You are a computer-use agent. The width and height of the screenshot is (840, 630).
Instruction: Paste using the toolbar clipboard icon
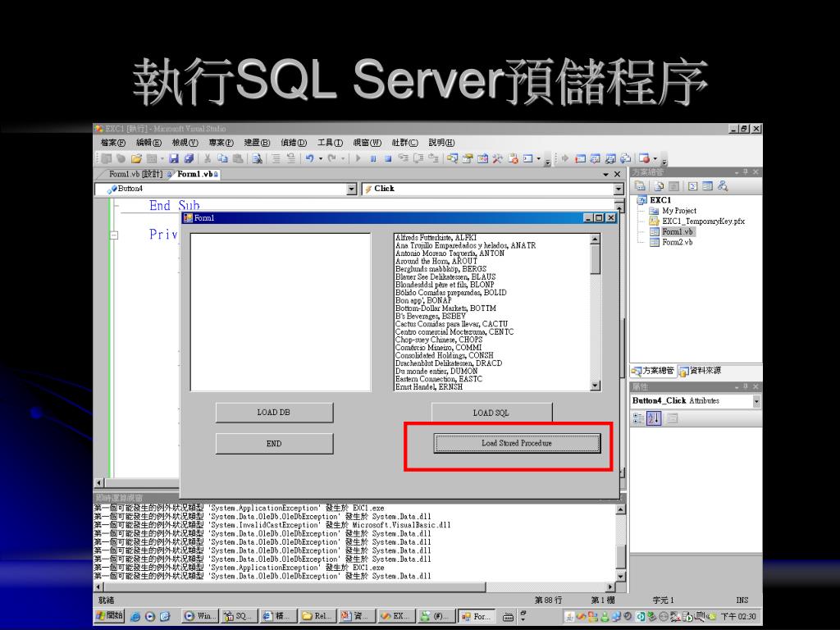point(237,158)
